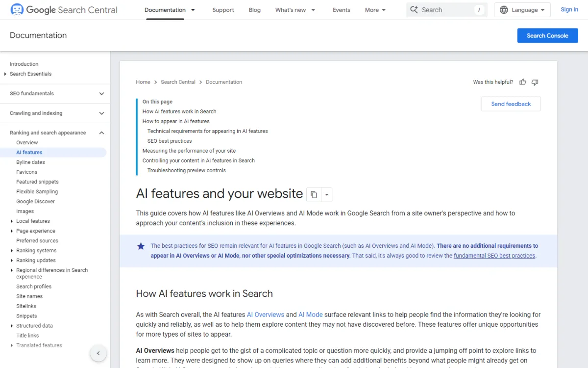Collapse Ranking and search appearance section

[x=102, y=132]
